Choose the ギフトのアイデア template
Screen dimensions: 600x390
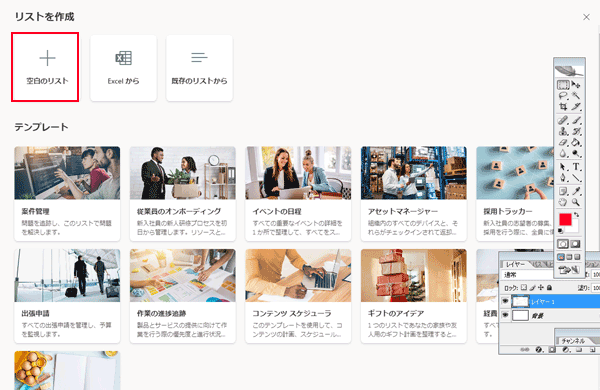click(414, 296)
